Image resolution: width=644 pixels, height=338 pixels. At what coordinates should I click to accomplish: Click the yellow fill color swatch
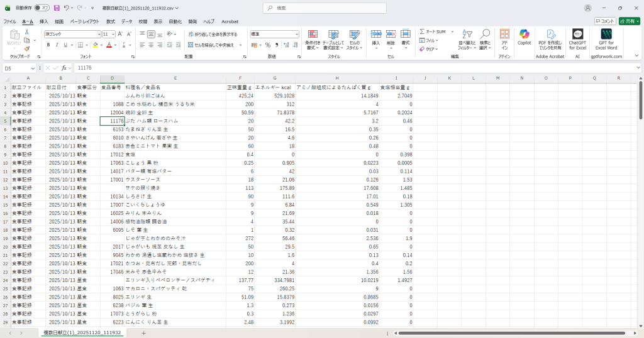point(95,45)
